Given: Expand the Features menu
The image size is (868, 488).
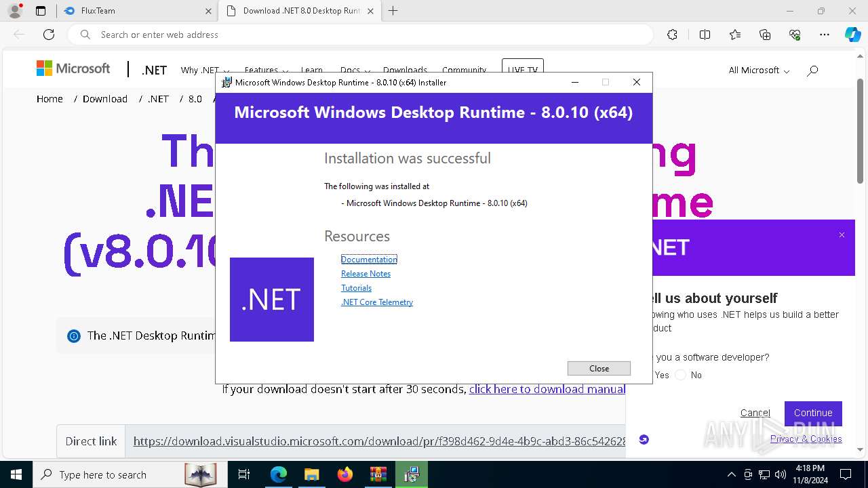Looking at the screenshot, I should [267, 70].
